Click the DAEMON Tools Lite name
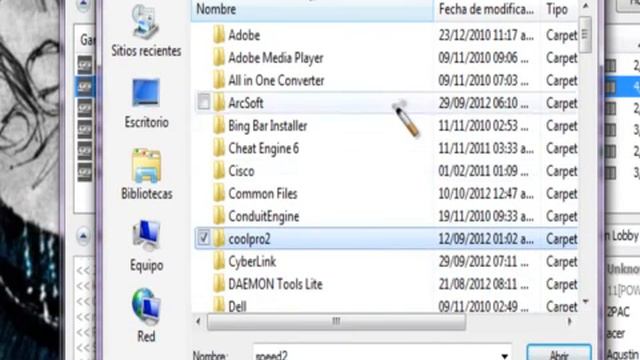 point(275,284)
